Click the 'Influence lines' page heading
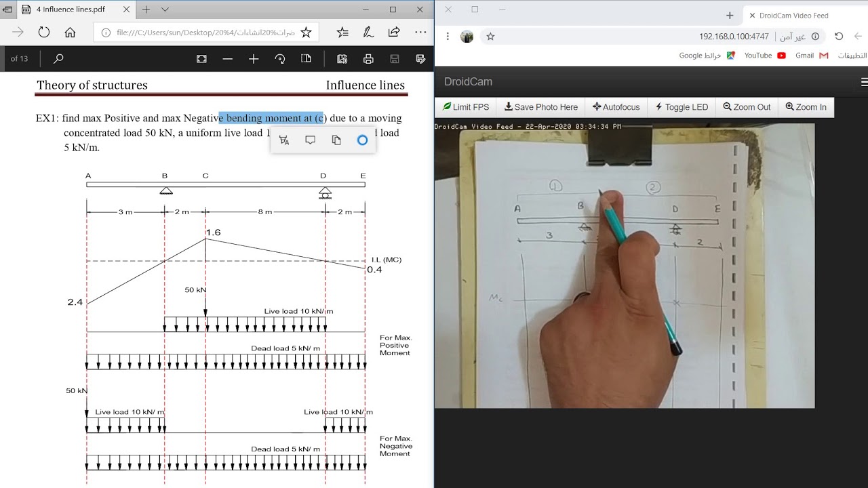This screenshot has width=868, height=488. 366,85
